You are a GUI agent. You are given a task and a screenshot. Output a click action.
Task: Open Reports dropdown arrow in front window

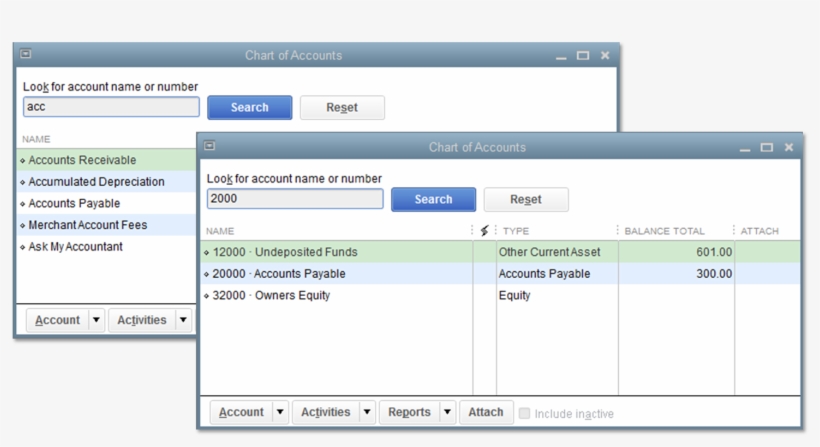click(x=448, y=412)
